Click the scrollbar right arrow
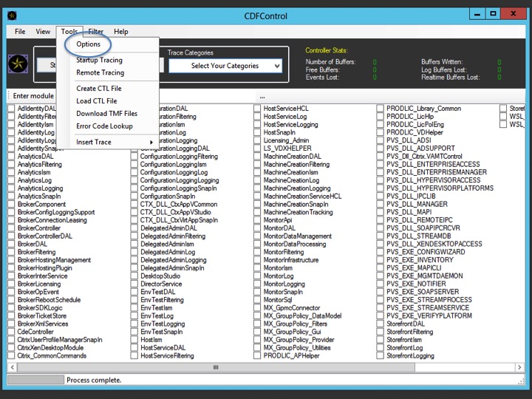 coord(519,367)
